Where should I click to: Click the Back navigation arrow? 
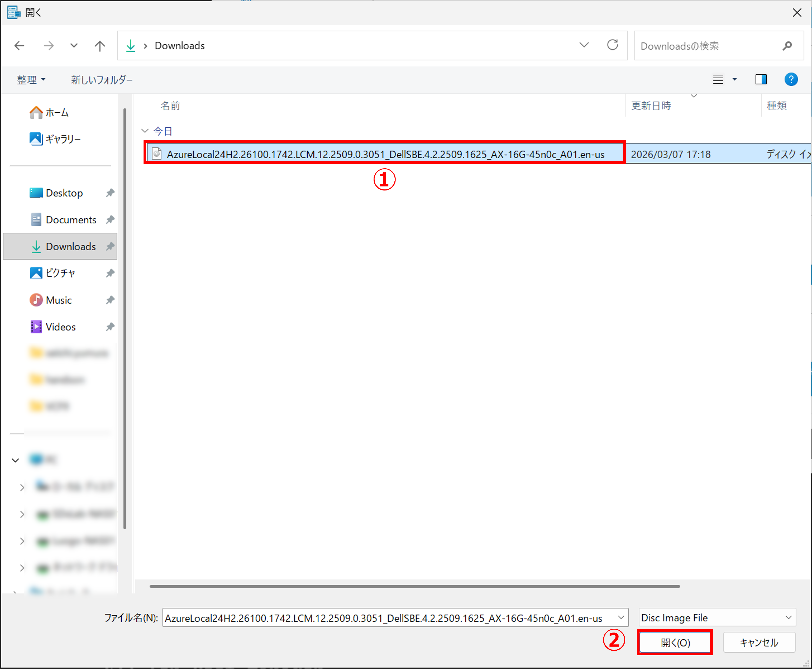click(x=19, y=46)
